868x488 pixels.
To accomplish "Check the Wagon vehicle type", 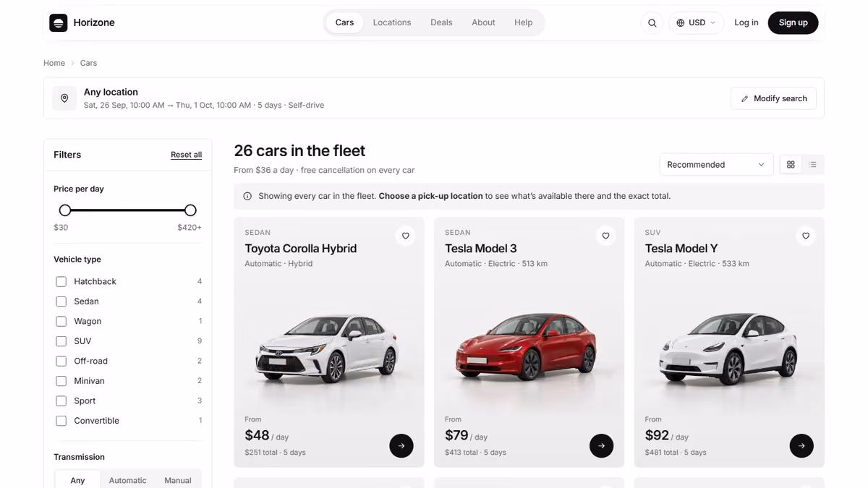I will tap(61, 321).
